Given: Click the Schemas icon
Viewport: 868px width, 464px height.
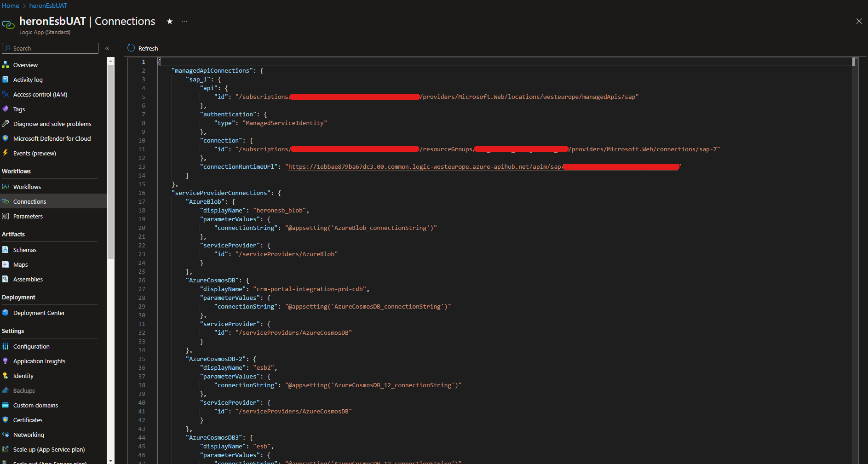Looking at the screenshot, I should 6,250.
